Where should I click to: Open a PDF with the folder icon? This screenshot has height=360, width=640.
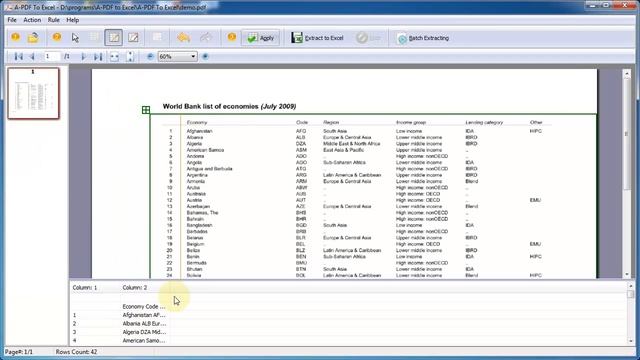coord(33,38)
